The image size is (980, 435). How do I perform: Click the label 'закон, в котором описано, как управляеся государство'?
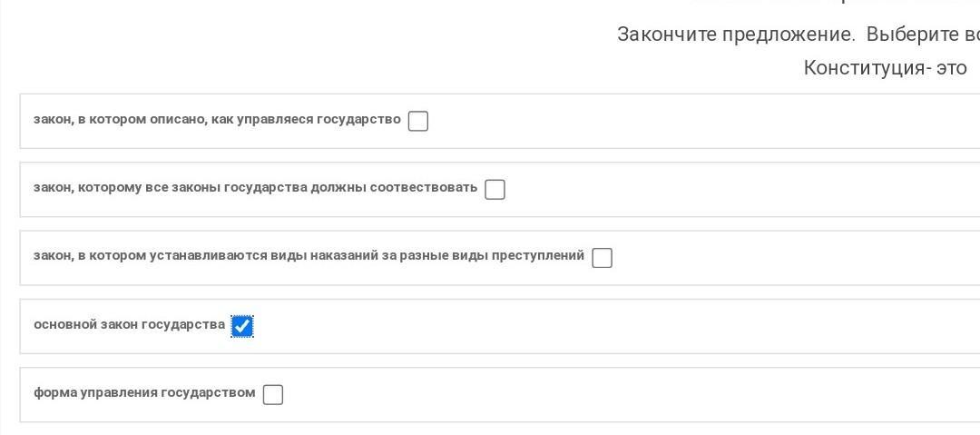click(x=217, y=120)
